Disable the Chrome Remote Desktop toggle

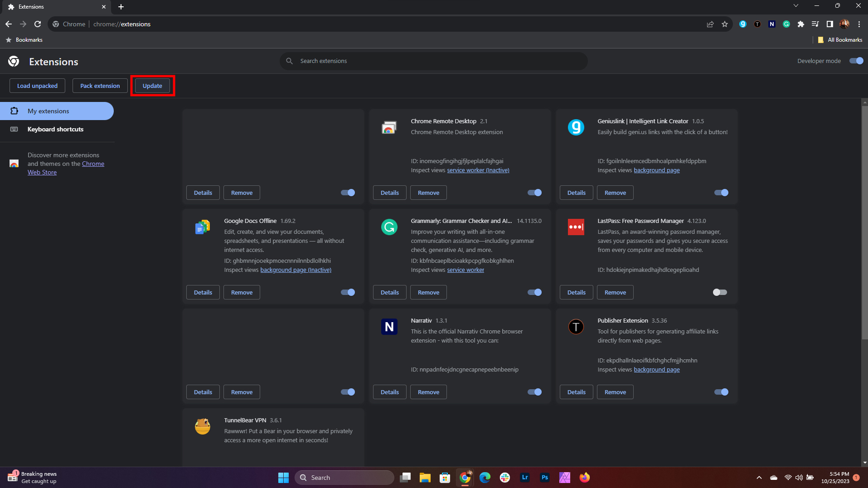(x=534, y=193)
